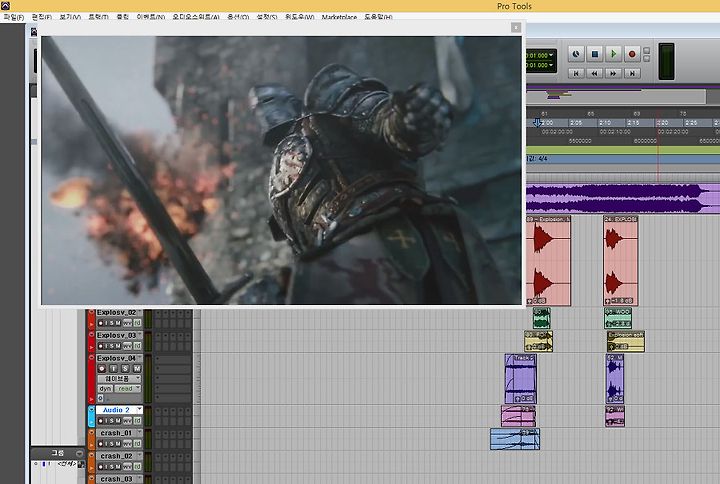Click the rd automation button on Explosv_03
The width and height of the screenshot is (720, 484).
137,346
